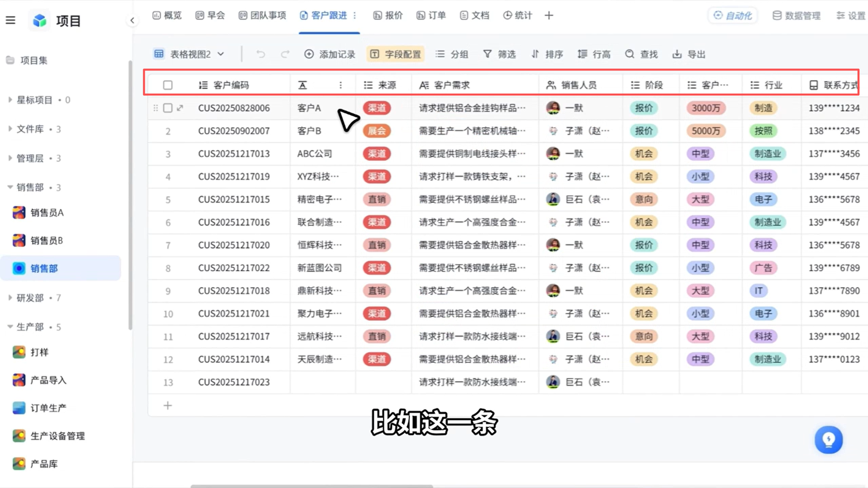Expand record CUS20250828006 with the arrow icon
Image resolution: width=868 pixels, height=488 pixels.
click(x=180, y=108)
